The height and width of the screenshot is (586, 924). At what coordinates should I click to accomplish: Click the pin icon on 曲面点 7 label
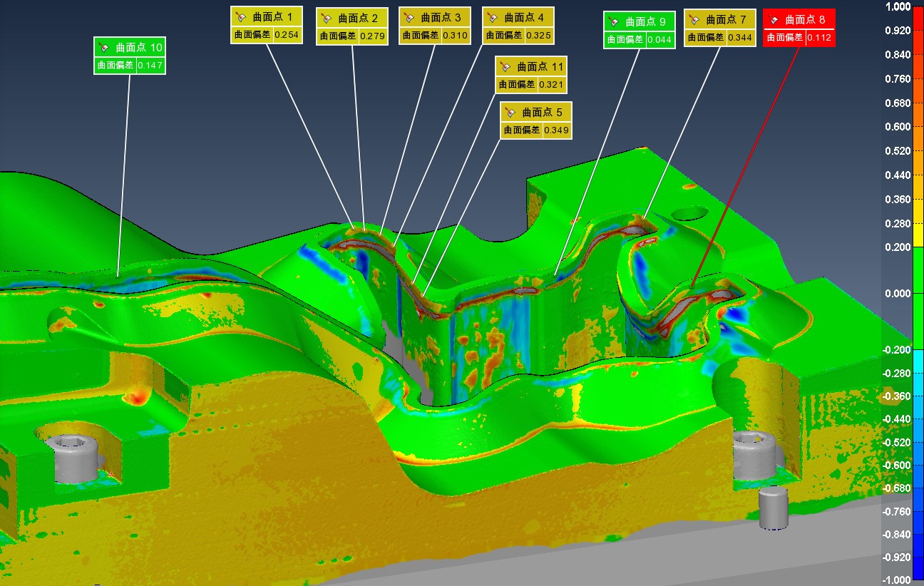(695, 20)
